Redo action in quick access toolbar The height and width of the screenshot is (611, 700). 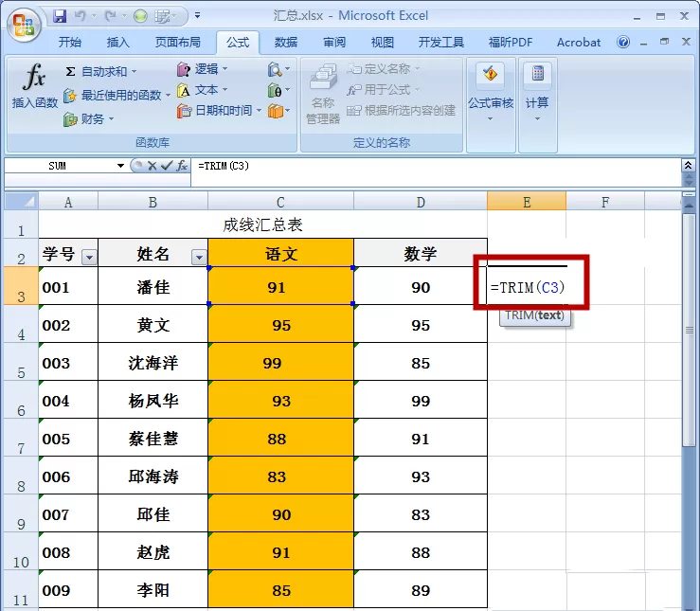[110, 16]
